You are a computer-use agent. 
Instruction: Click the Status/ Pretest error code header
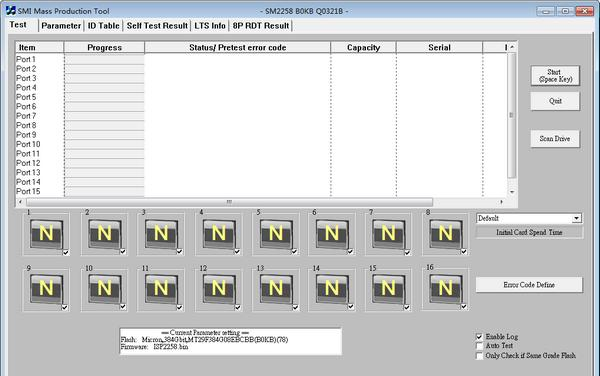[x=238, y=47]
